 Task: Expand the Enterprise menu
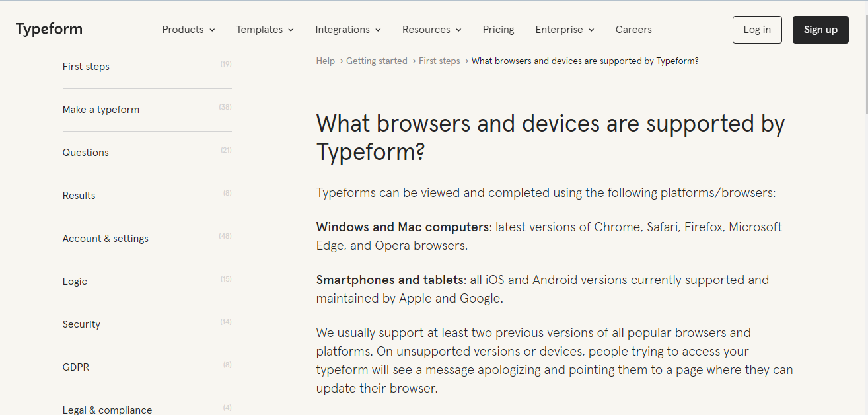[564, 30]
